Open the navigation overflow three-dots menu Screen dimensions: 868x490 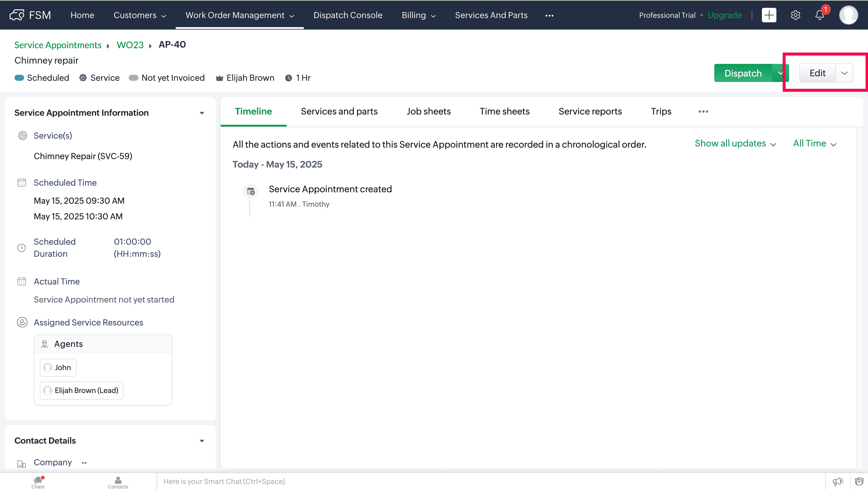point(549,15)
